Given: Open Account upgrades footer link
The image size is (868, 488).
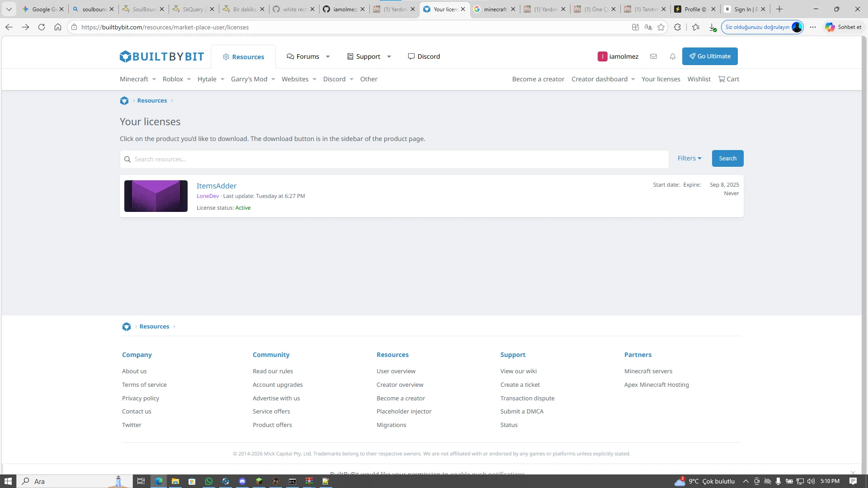Looking at the screenshot, I should (x=278, y=385).
